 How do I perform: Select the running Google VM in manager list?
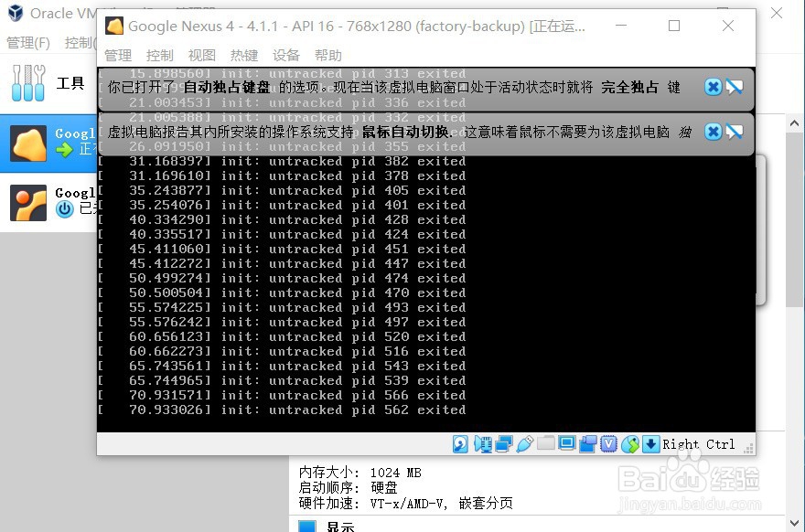[48, 144]
